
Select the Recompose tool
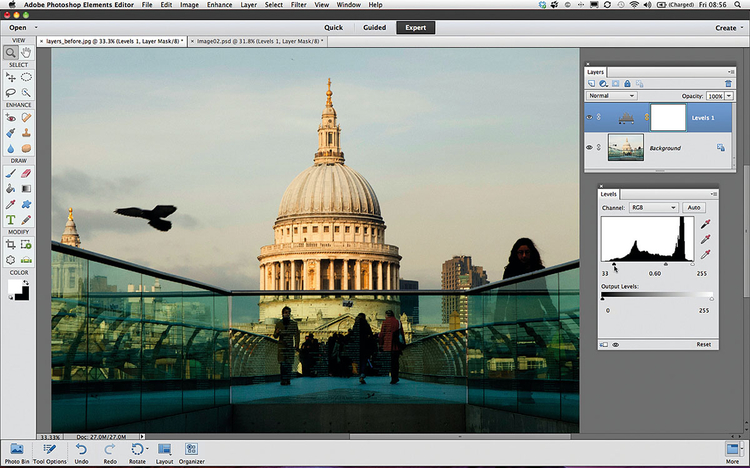26,245
